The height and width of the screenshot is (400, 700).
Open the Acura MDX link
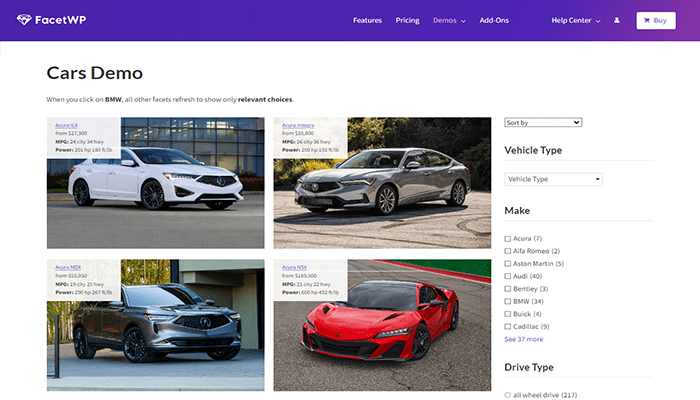coord(68,267)
